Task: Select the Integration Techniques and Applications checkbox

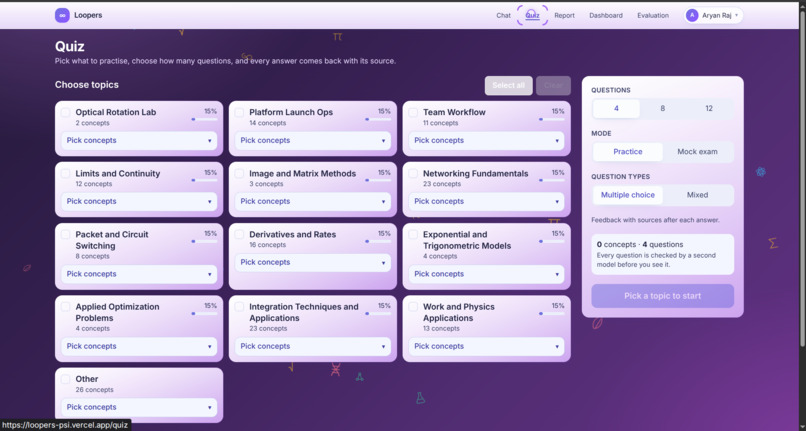Action: point(240,307)
